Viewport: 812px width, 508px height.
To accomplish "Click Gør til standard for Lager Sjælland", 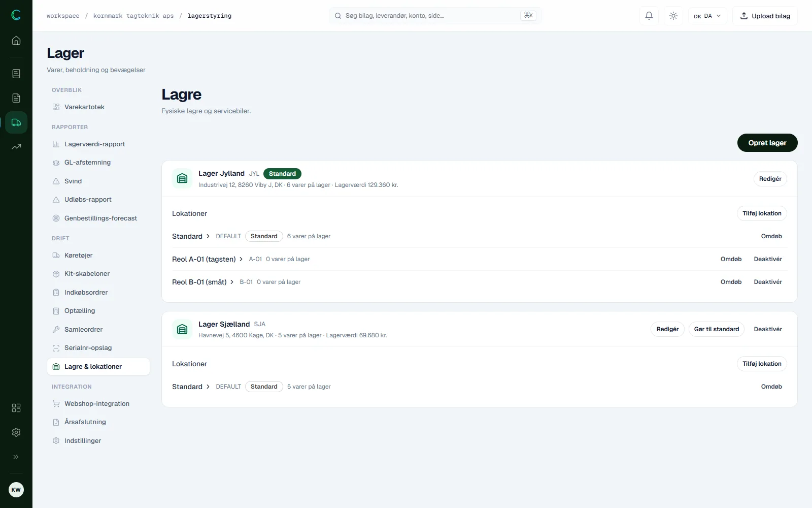I will point(716,329).
